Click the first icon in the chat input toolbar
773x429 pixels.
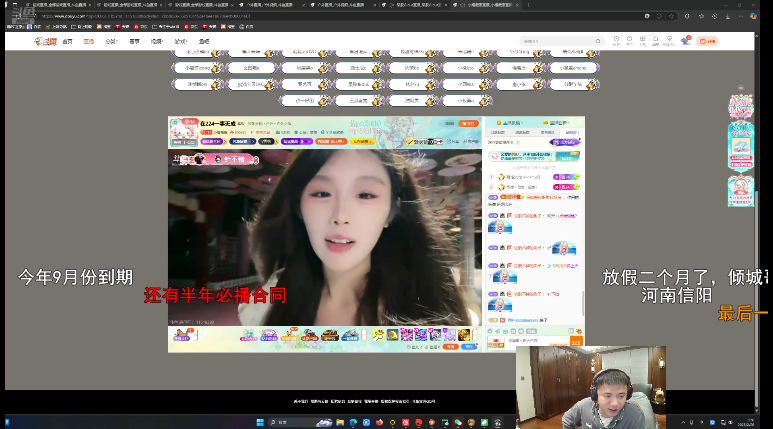coord(490,331)
